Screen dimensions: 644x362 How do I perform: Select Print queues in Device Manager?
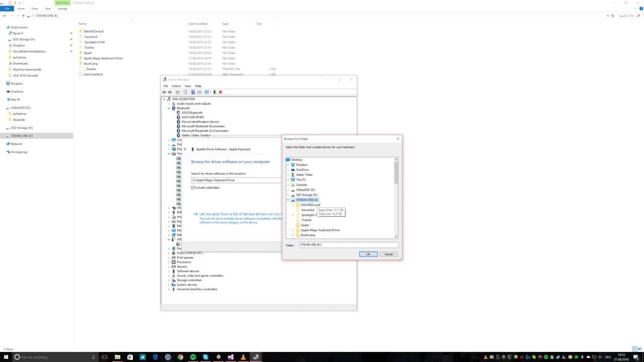pyautogui.click(x=185, y=257)
